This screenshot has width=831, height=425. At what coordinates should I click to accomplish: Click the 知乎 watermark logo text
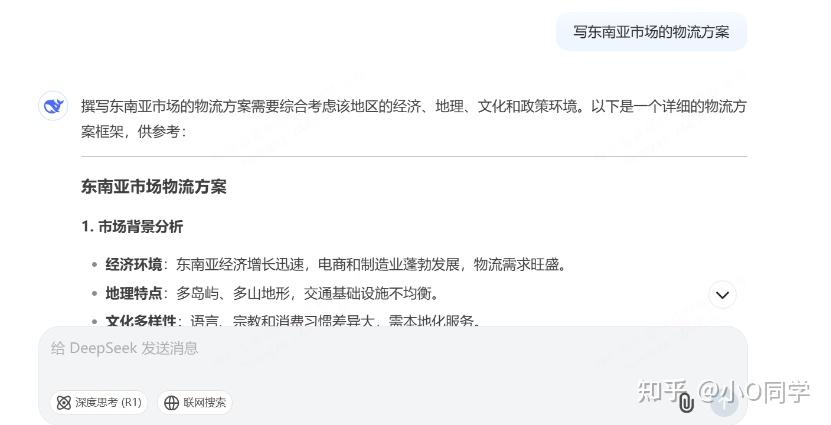coord(664,391)
